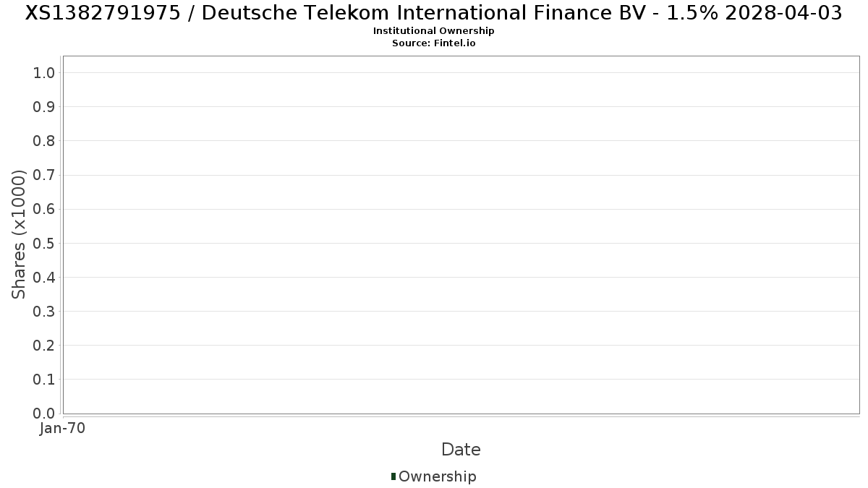The height and width of the screenshot is (488, 868).
Task: Click the 0.7 y-axis tick label
Action: pyautogui.click(x=44, y=175)
